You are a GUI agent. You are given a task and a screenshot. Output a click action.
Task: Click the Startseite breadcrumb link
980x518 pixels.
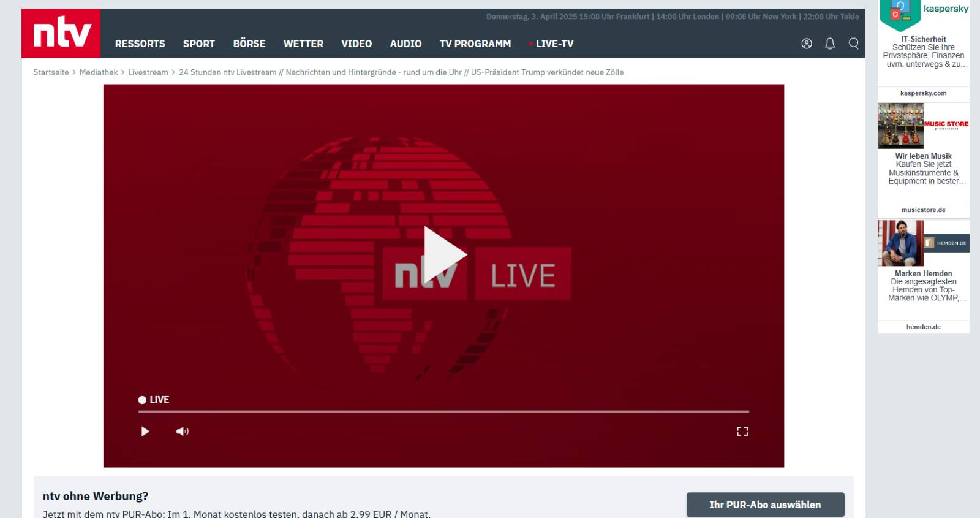pos(51,72)
